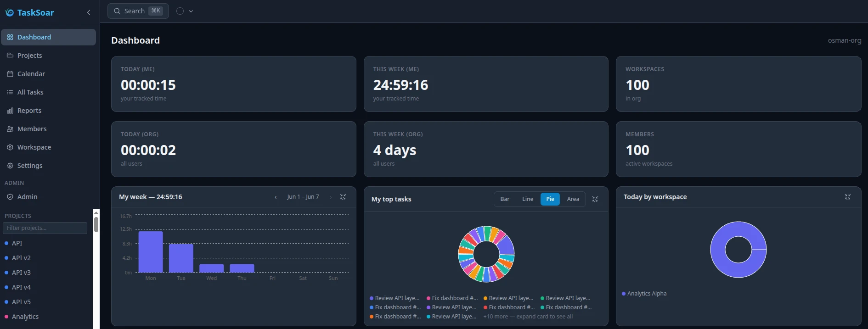Image resolution: width=868 pixels, height=329 pixels.
Task: Click the Dashboard item in sidebar
Action: pyautogui.click(x=48, y=37)
